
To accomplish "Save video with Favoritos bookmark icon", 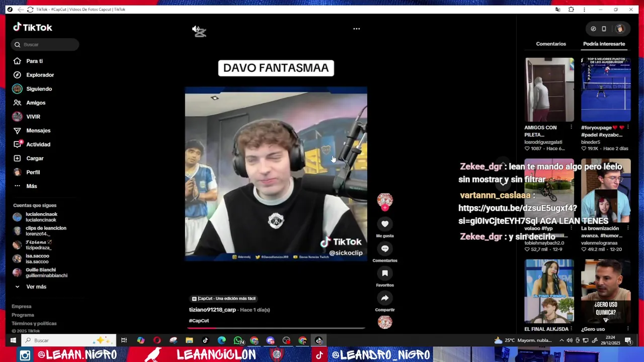I will 385,273.
